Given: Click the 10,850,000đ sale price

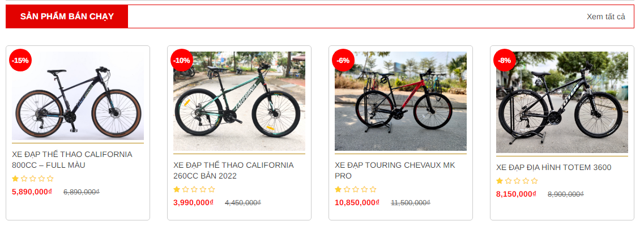Looking at the screenshot, I should click(357, 202).
